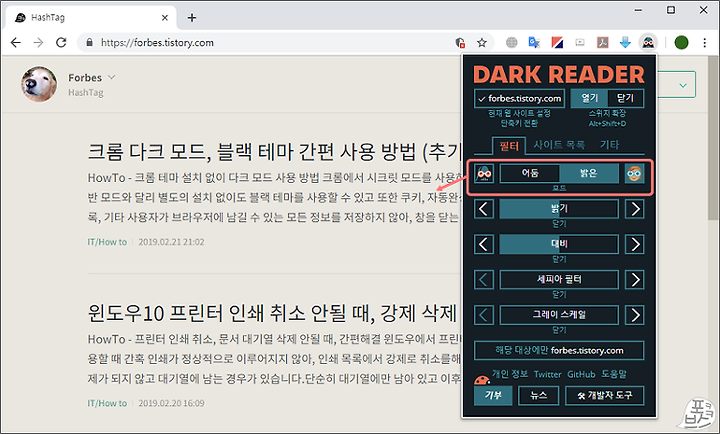
Task: Toggle 해당 대상에만 forbes.tistory.com setting
Action: (559, 351)
